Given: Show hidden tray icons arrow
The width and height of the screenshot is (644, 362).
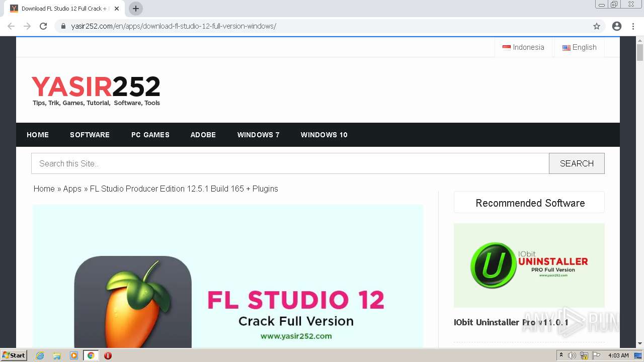Looking at the screenshot, I should point(561,355).
